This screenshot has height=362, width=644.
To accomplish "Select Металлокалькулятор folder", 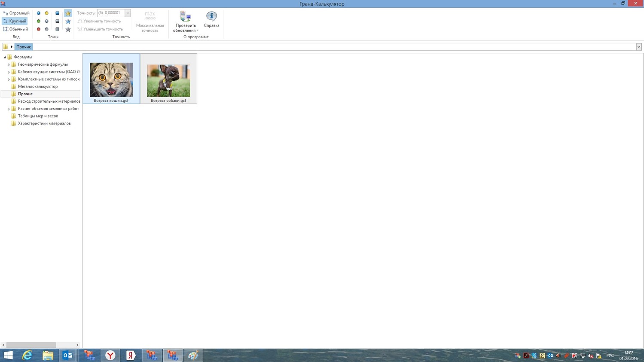I will 38,86.
